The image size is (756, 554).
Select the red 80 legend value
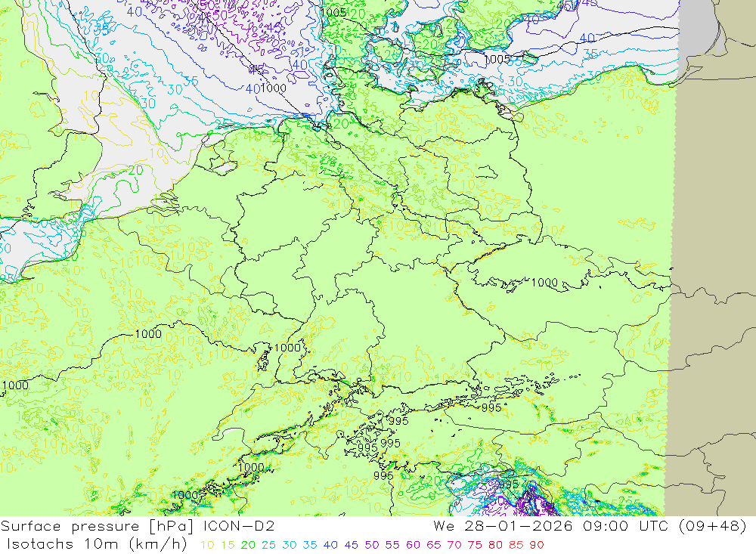click(x=496, y=545)
